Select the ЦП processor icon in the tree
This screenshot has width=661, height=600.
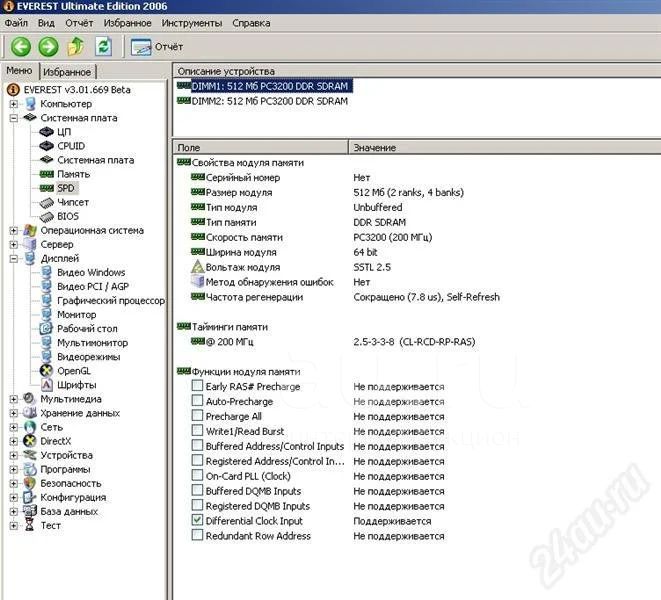click(46, 132)
